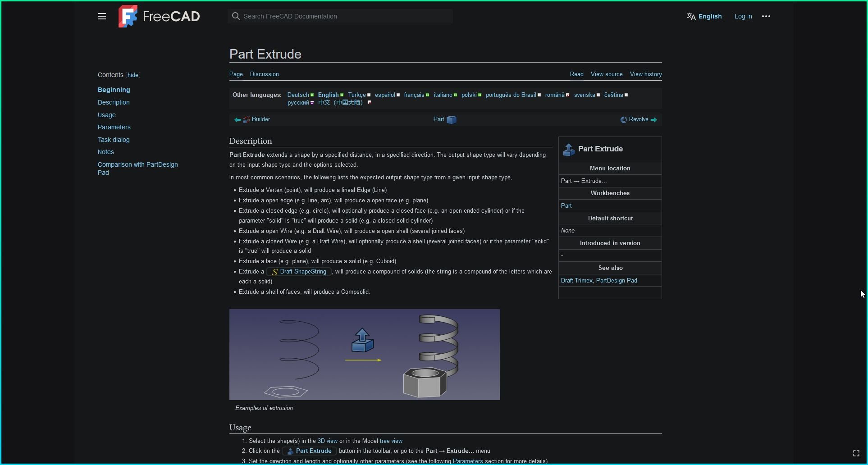The image size is (868, 465).
Task: Click the Revolve tool icon
Action: [624, 120]
